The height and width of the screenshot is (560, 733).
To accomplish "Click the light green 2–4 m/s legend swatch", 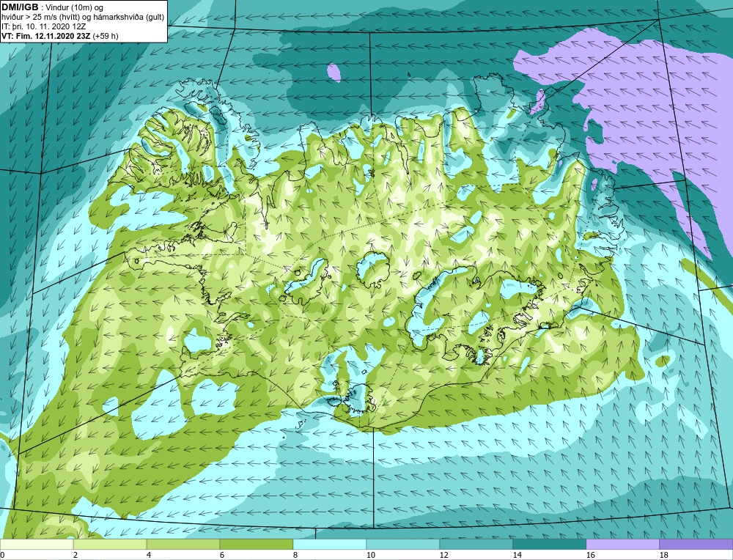I will click(x=110, y=545).
